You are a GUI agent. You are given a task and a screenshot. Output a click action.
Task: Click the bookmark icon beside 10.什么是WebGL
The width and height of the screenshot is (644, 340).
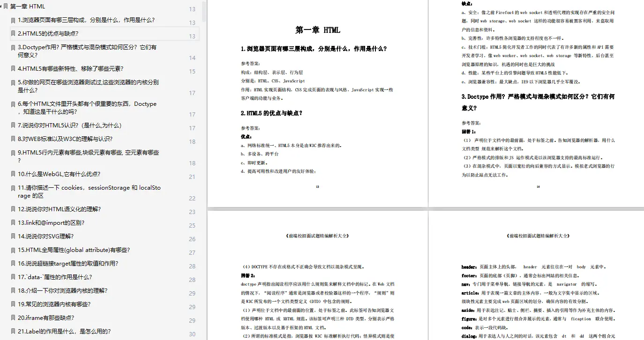[13, 174]
